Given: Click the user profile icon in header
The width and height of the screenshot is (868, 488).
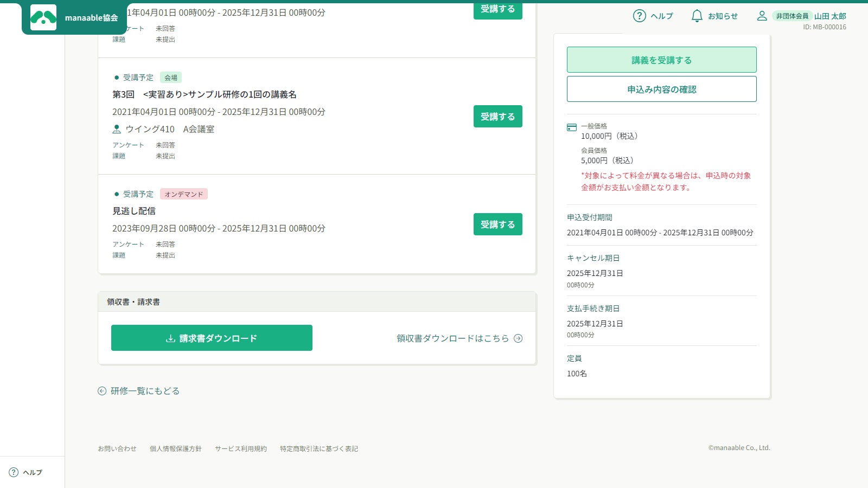Looking at the screenshot, I should tap(762, 16).
